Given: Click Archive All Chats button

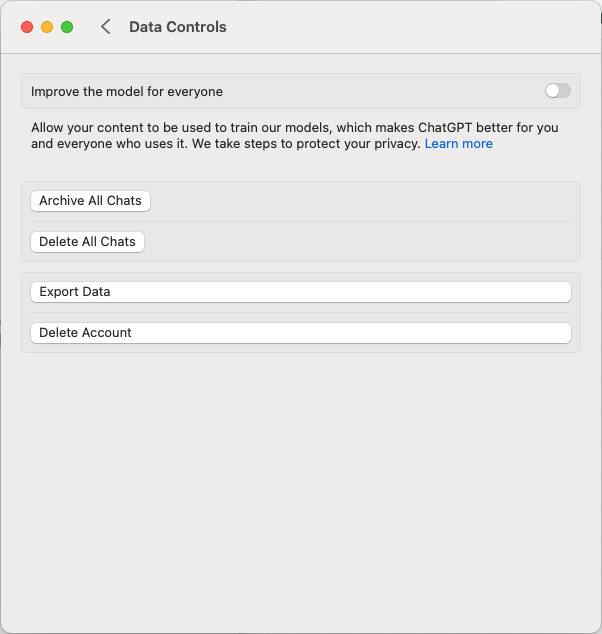Looking at the screenshot, I should coord(91,201).
